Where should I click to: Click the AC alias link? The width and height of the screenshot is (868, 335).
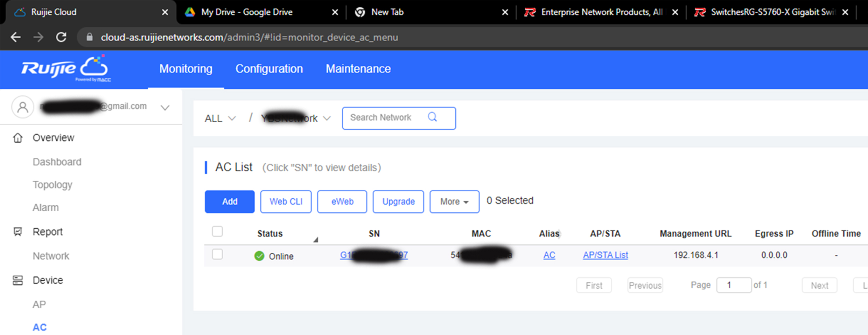549,255
